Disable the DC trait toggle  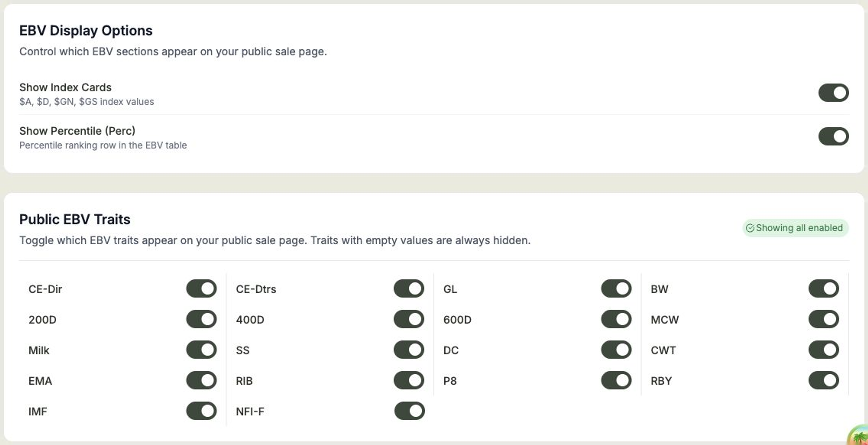pos(616,350)
